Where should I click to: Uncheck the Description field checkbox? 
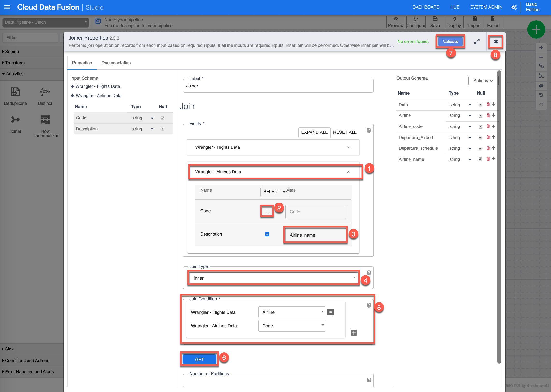[x=267, y=234]
